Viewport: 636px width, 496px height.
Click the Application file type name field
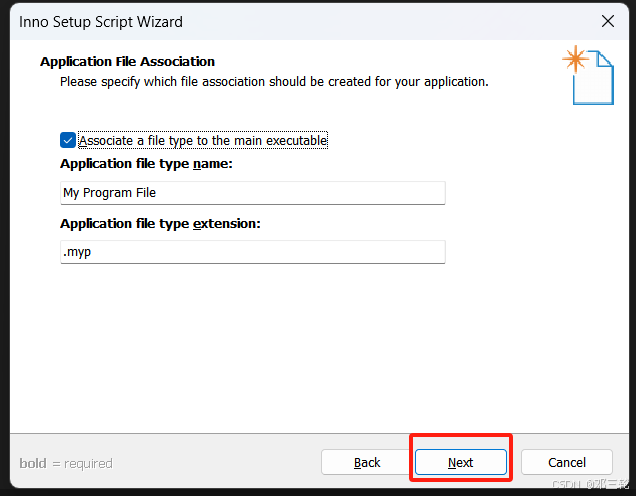pos(253,193)
